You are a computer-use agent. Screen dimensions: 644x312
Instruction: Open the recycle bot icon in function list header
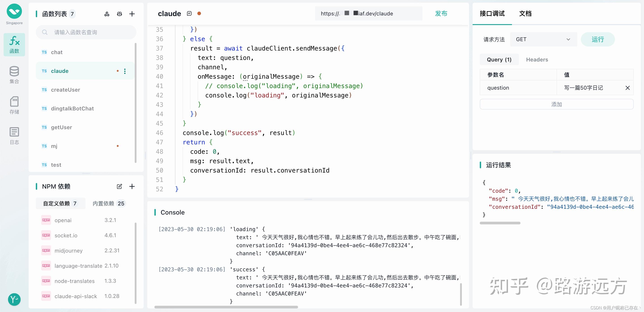point(119,14)
